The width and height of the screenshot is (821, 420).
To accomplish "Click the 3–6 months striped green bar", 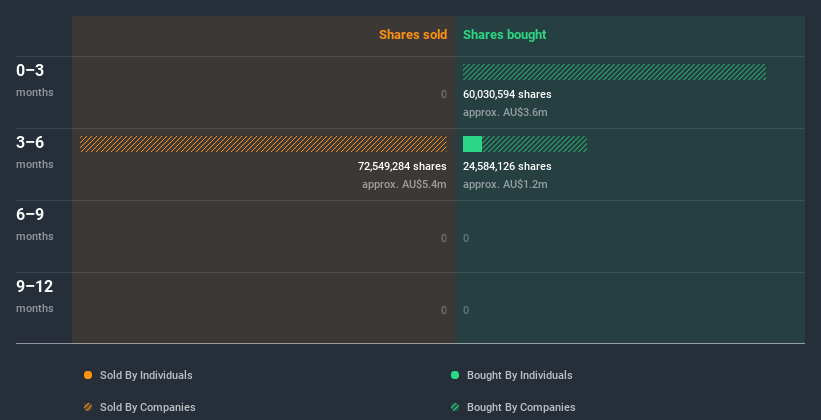I will click(534, 144).
